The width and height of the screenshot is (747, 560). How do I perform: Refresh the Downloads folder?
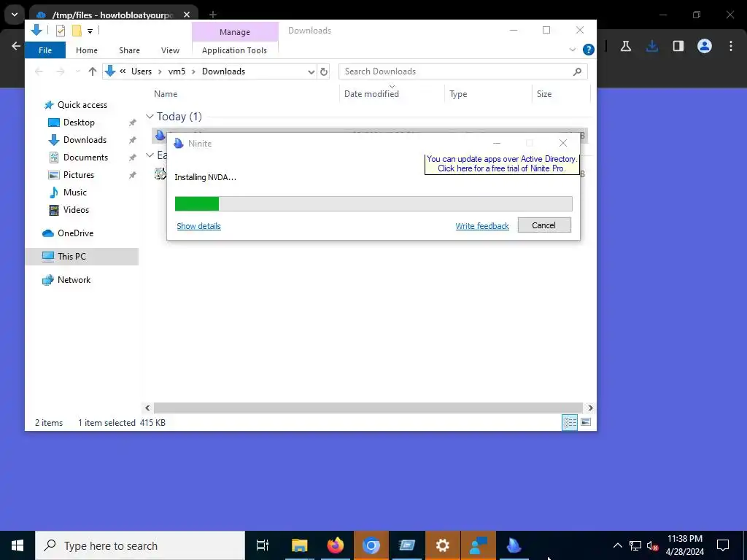click(324, 72)
